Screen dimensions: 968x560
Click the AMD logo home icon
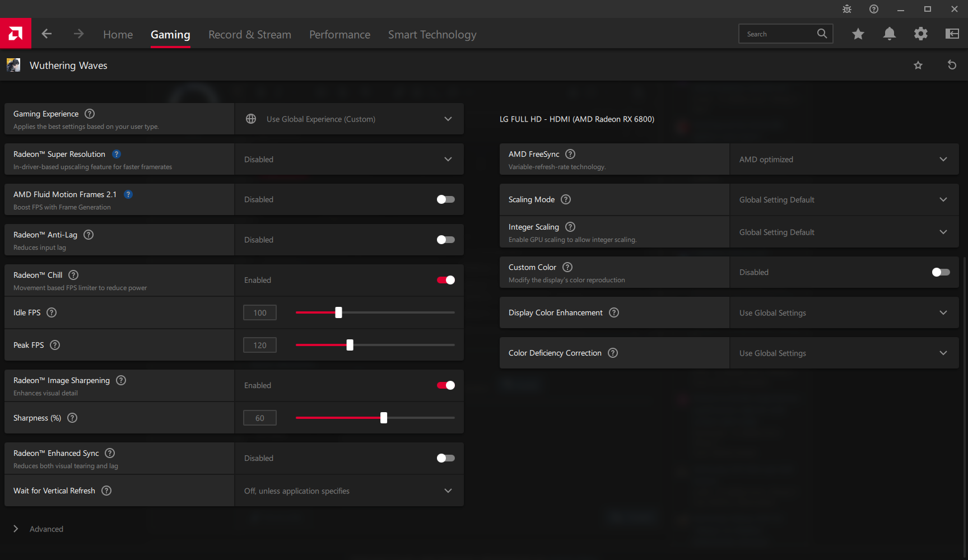pos(16,34)
